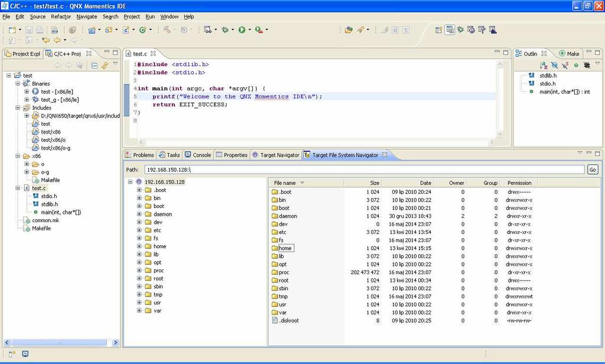
Task: Click the editor horizontal scrollbar right arrow
Action: pos(492,142)
